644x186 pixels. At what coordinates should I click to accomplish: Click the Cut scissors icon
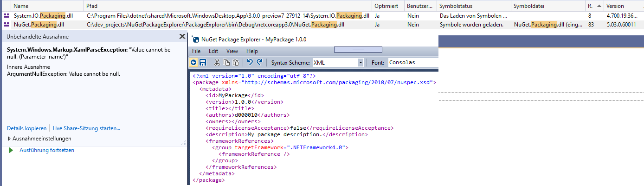click(217, 62)
